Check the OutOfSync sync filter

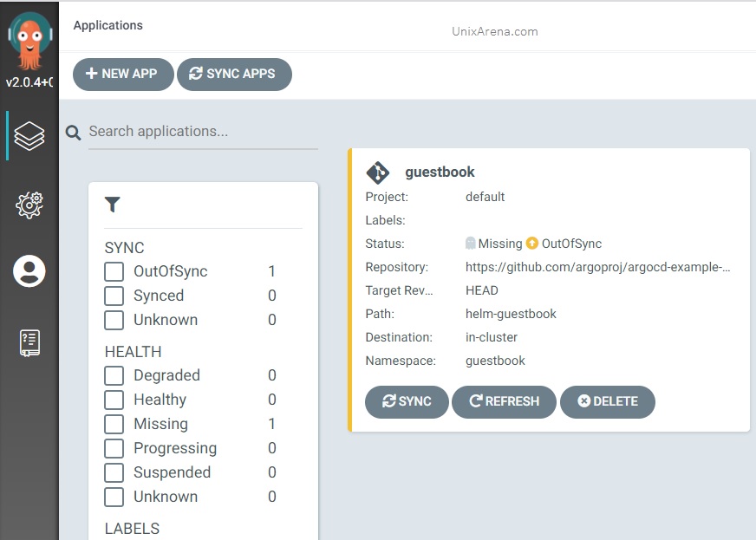[x=114, y=271]
